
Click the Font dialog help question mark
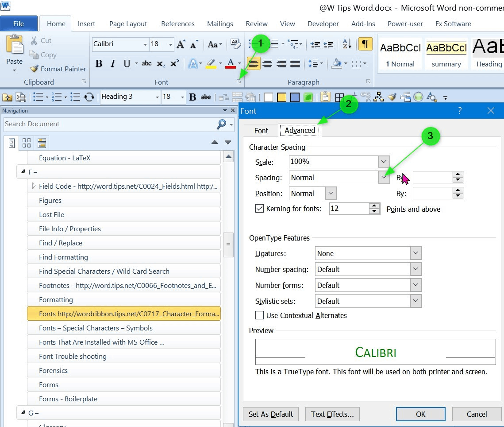pyautogui.click(x=460, y=111)
